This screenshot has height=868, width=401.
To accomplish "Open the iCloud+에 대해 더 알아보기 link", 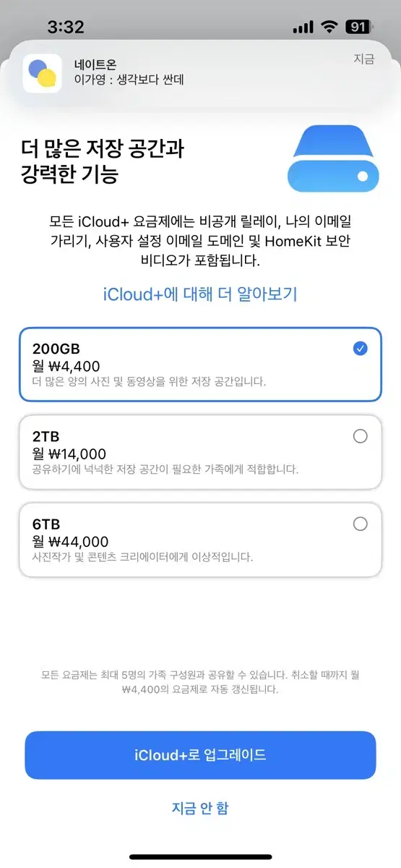I will click(200, 294).
